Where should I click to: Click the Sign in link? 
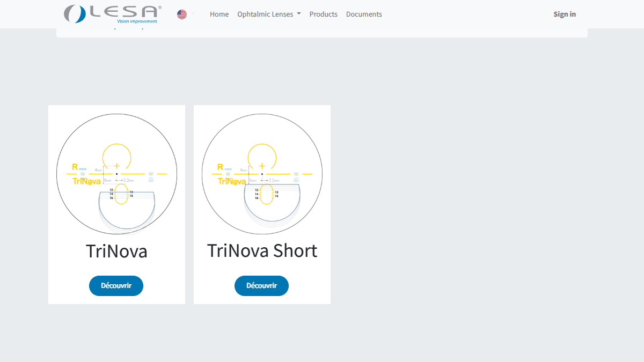565,14
